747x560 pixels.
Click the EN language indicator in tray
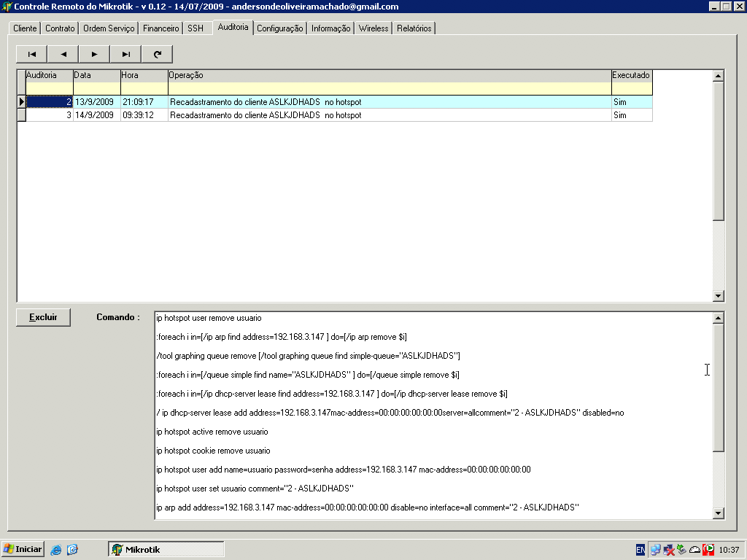[x=640, y=550]
